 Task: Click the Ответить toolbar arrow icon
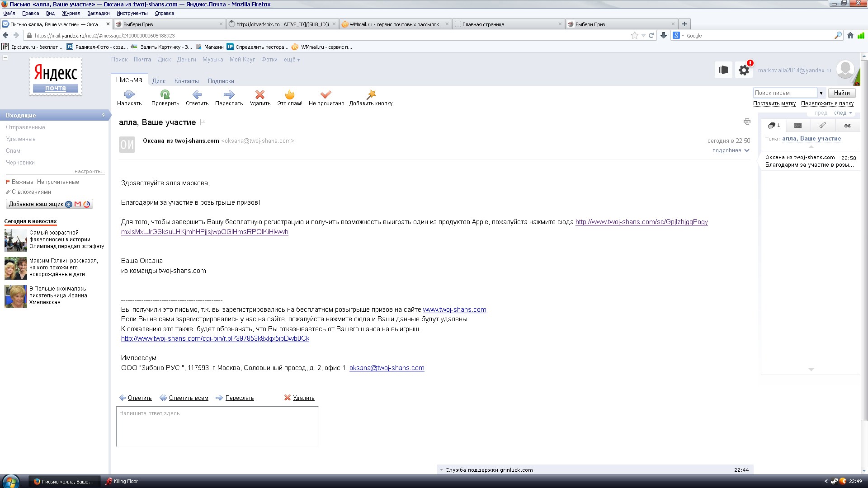[x=197, y=94]
